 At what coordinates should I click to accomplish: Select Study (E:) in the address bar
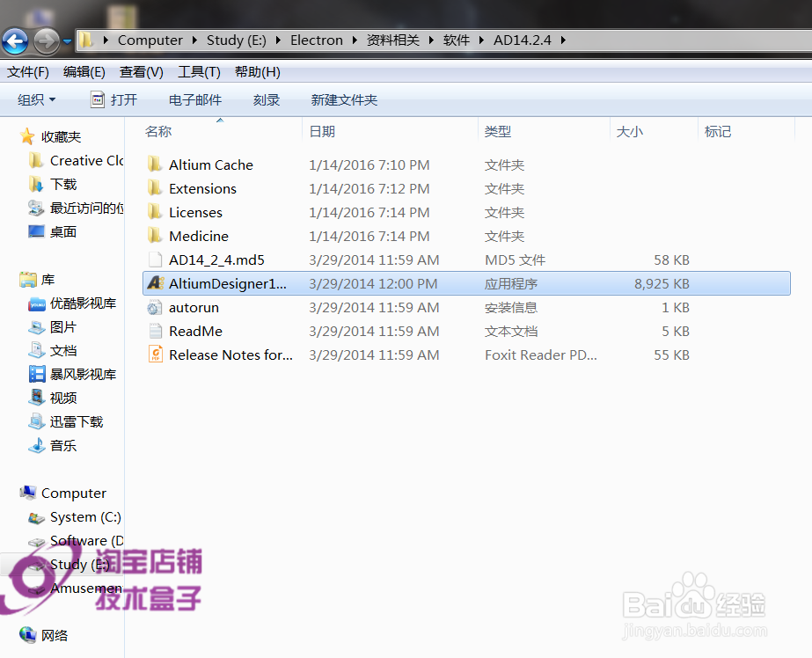click(x=236, y=40)
